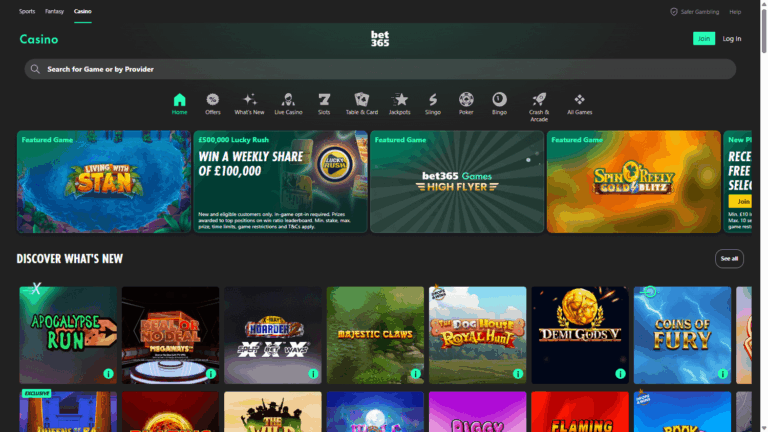Open the Majestic Claws game thumbnail
The width and height of the screenshot is (768, 432).
tap(375, 335)
